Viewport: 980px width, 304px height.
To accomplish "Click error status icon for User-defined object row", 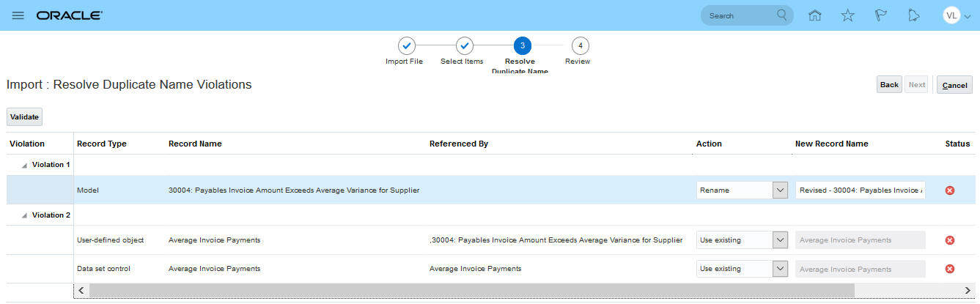I will [950, 240].
